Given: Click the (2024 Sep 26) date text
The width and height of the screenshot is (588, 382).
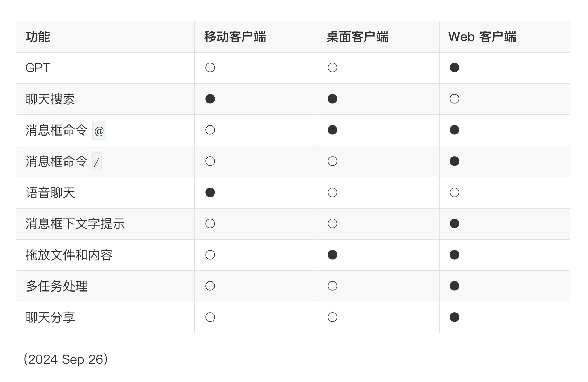Looking at the screenshot, I should pos(66,359).
